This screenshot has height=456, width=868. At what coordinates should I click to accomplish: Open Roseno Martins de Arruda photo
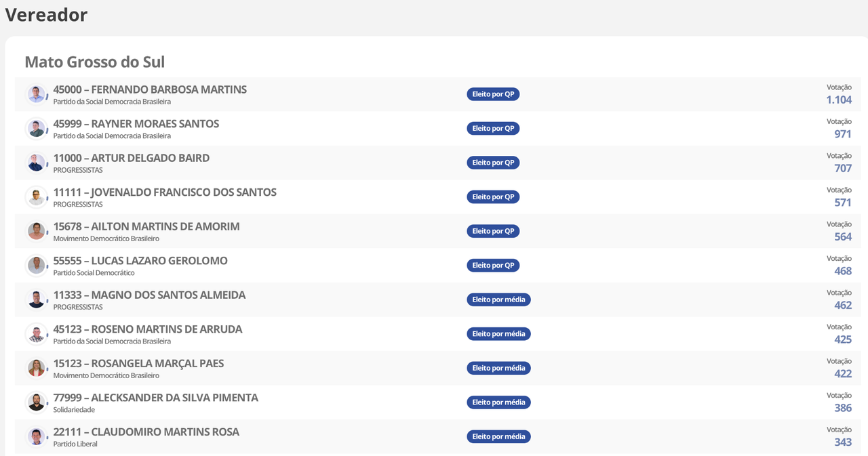(37, 333)
